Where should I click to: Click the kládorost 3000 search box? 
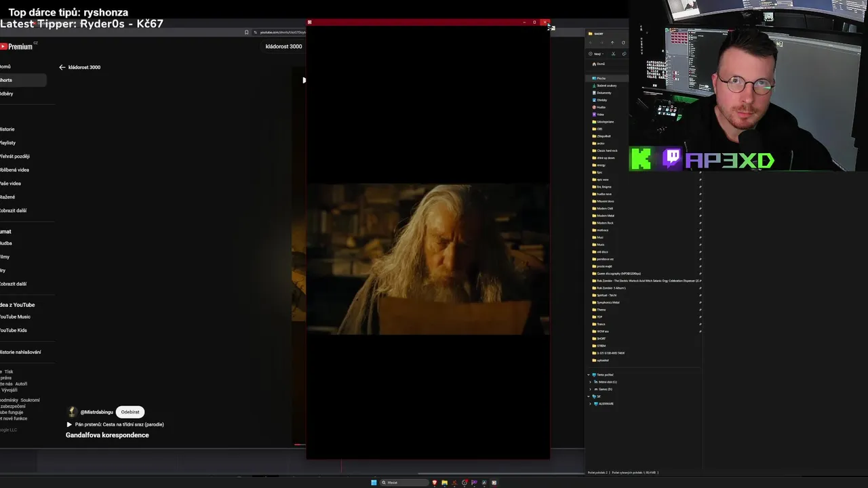[283, 46]
